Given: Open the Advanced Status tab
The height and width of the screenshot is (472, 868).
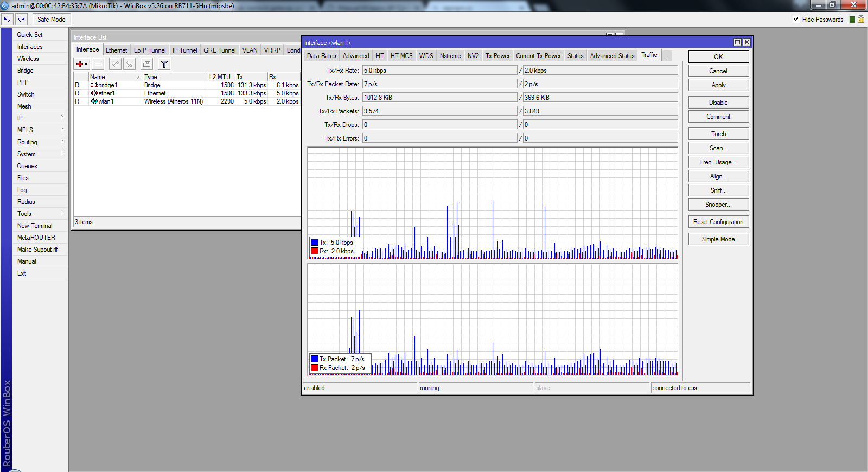Looking at the screenshot, I should [612, 56].
